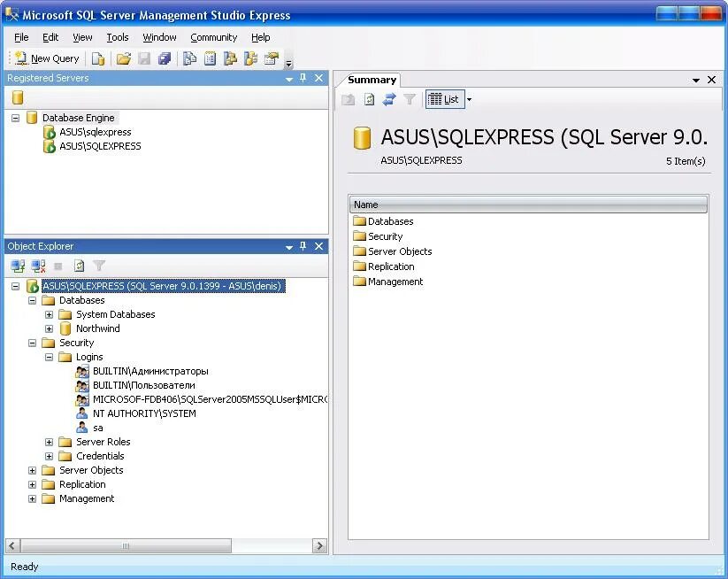Click the Synchronize arrows icon in Summary

click(x=389, y=99)
